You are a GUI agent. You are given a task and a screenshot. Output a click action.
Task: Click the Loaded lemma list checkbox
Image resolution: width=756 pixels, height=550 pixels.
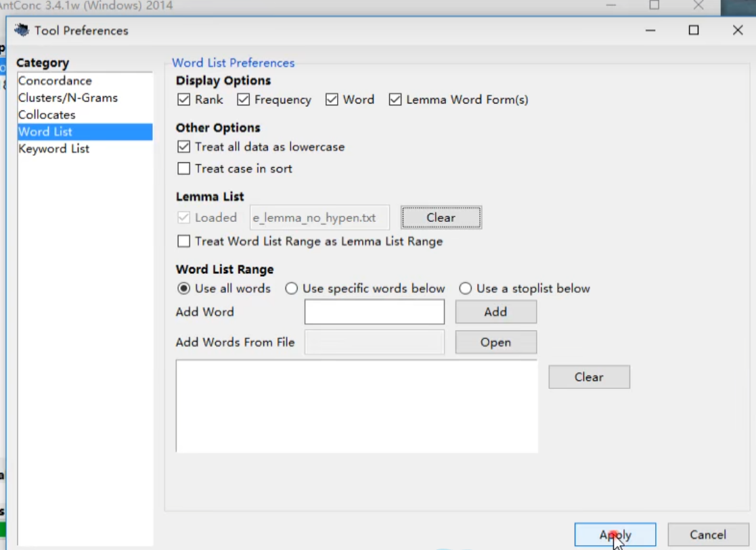point(183,217)
